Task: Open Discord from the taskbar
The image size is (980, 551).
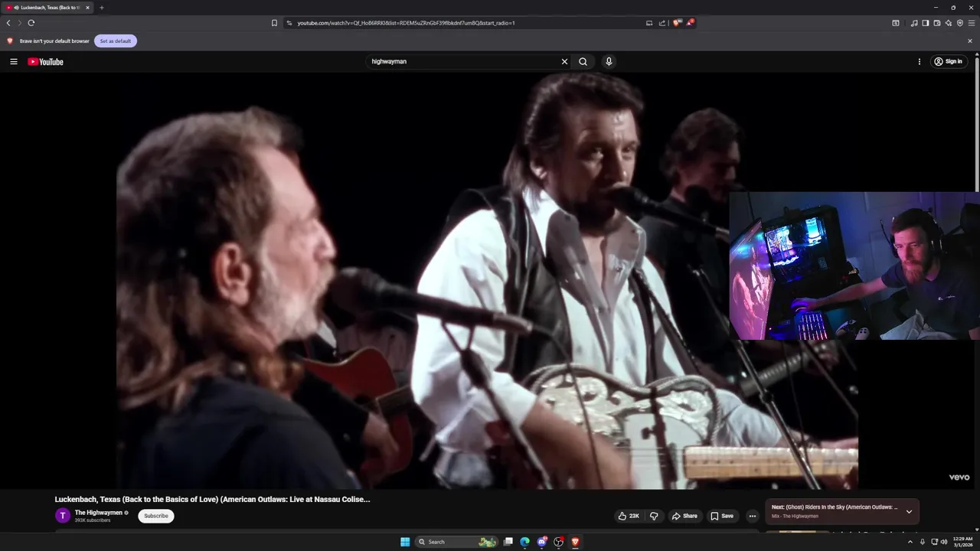Action: (x=541, y=542)
